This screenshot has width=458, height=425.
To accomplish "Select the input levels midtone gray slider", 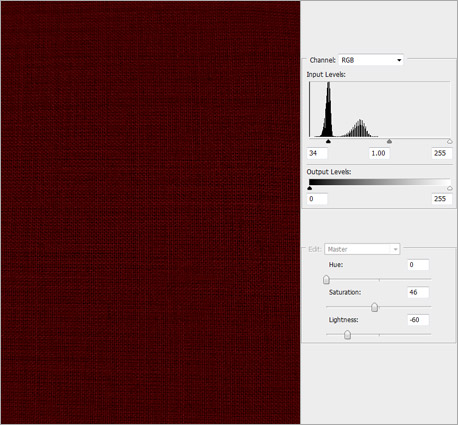I will (x=389, y=142).
